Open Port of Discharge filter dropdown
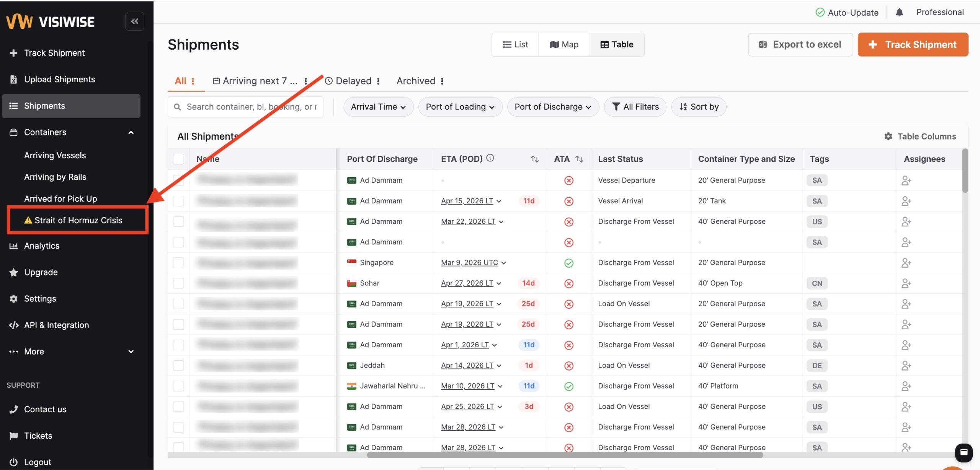 (x=552, y=107)
